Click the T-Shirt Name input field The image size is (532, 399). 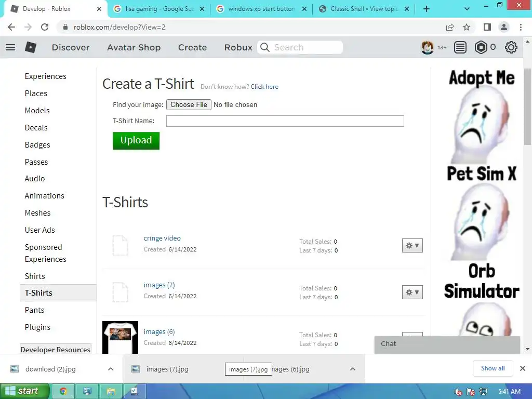(x=285, y=121)
